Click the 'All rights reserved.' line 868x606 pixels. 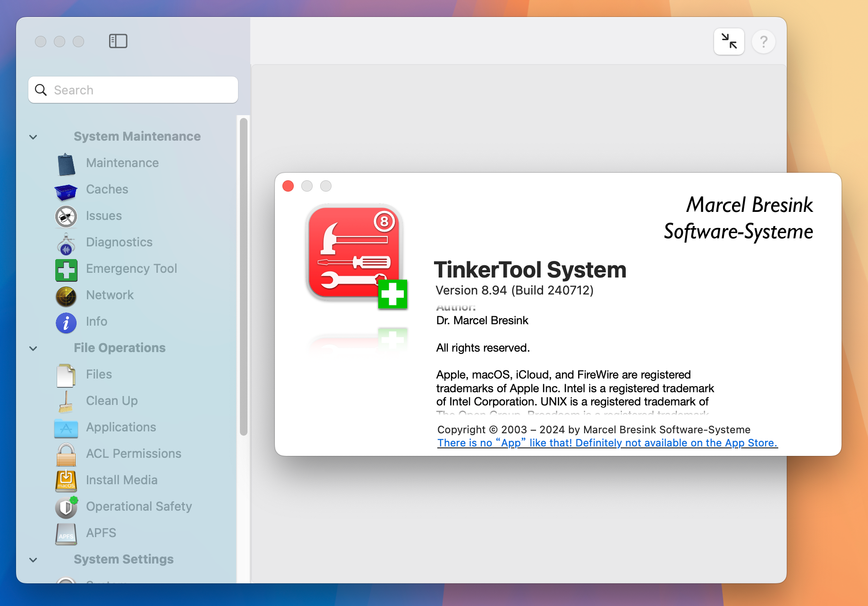(x=483, y=348)
